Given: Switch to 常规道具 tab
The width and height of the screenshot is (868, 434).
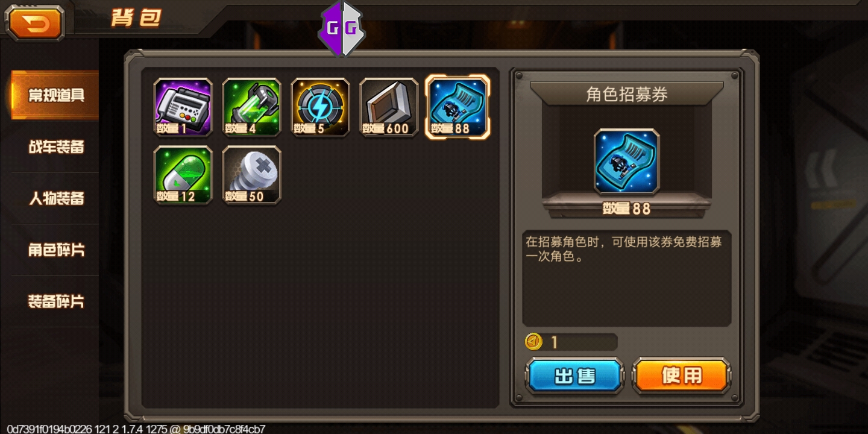Looking at the screenshot, I should (55, 95).
